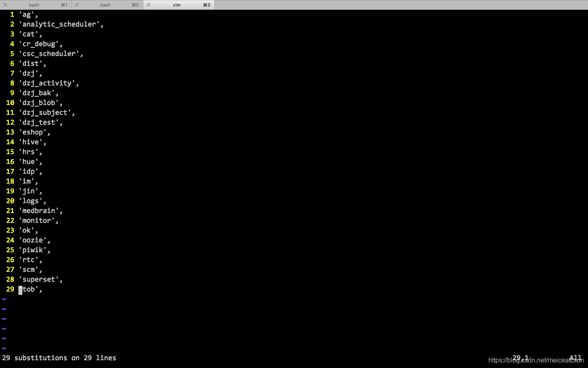Viewport: 588px width, 368px height.
Task: Click the 'jin' line
Action: (x=30, y=191)
